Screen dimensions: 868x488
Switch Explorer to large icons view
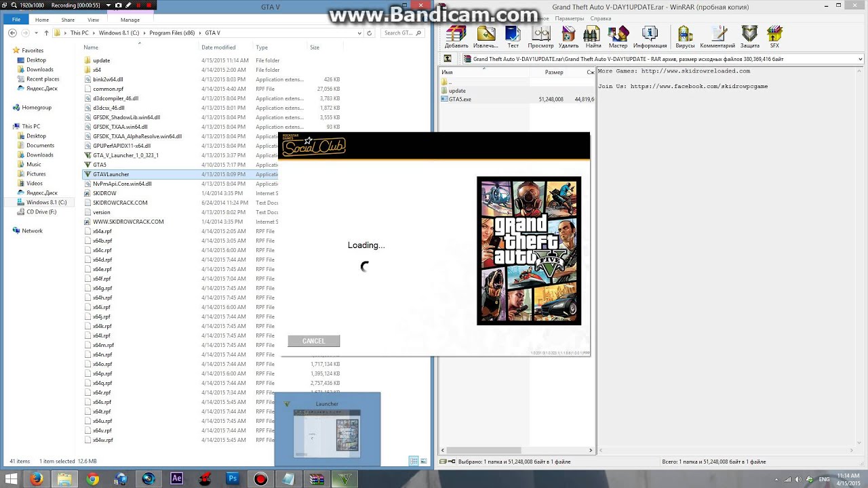[x=424, y=461]
